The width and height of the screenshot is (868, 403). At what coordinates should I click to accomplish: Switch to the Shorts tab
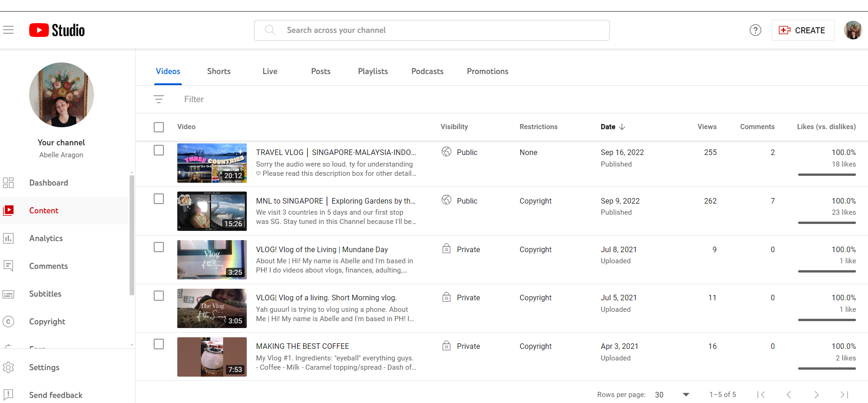click(x=219, y=71)
